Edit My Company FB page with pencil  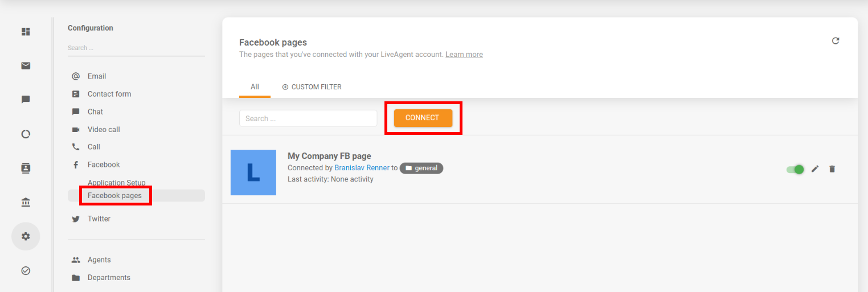[x=815, y=169]
